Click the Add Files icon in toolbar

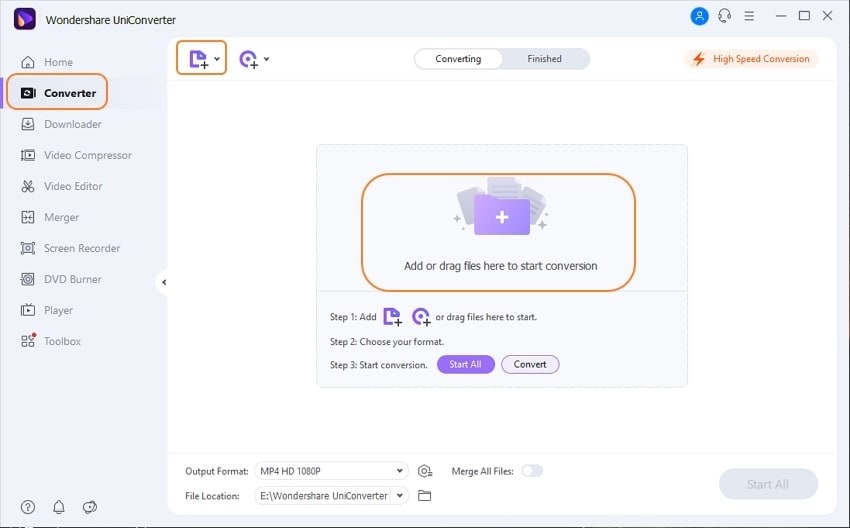pyautogui.click(x=198, y=59)
